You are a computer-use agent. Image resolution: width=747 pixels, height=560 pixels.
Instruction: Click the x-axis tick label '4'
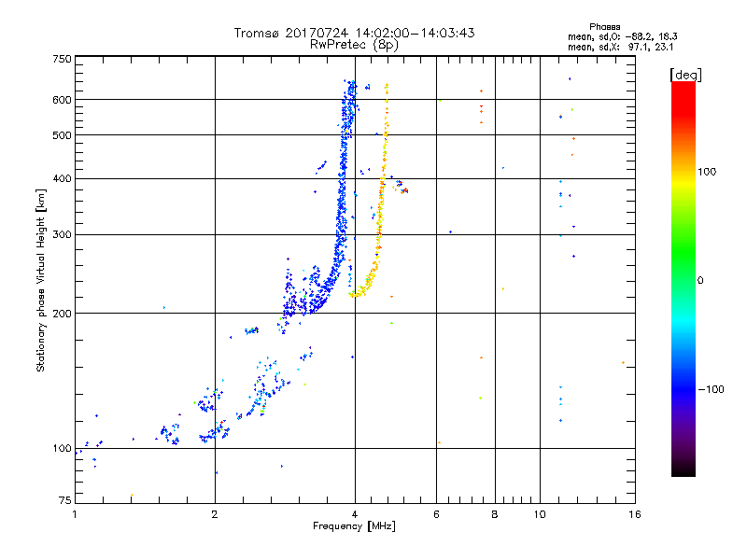(355, 514)
